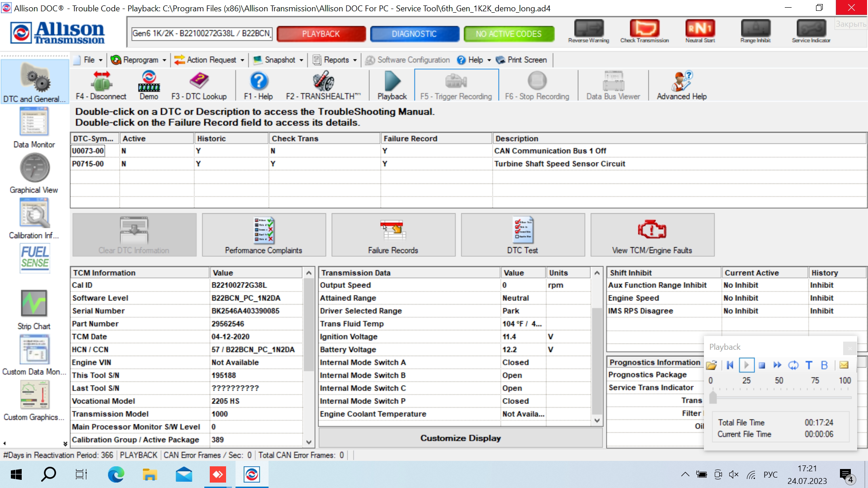Click the Playback loop repeat control
868x488 pixels.
(793, 365)
